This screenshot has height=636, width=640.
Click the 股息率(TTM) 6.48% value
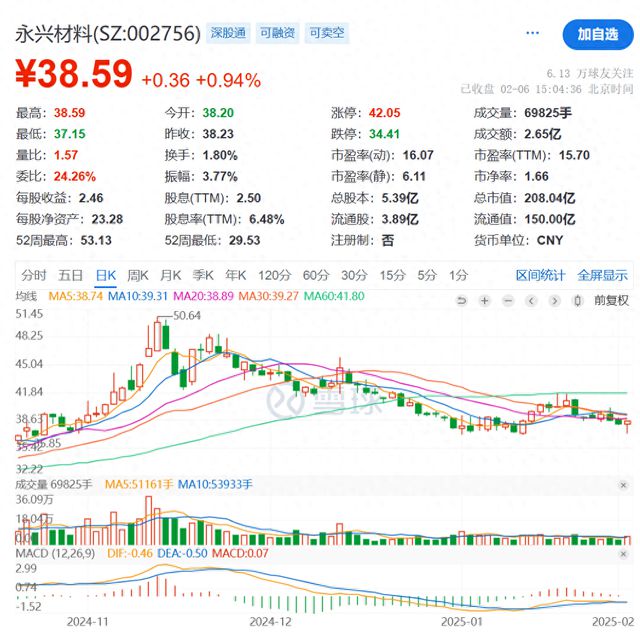[x=267, y=219]
